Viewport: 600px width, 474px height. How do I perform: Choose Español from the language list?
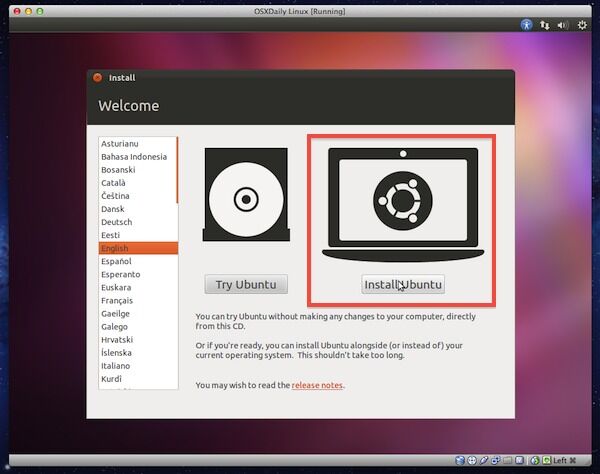point(138,261)
